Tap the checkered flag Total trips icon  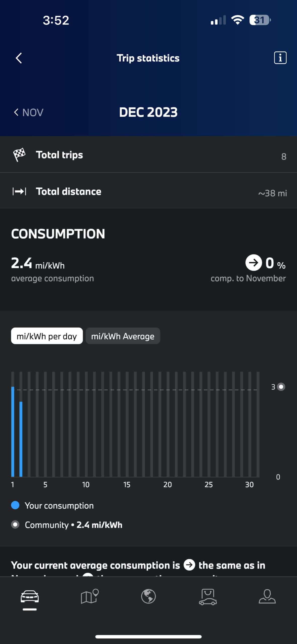(x=19, y=154)
